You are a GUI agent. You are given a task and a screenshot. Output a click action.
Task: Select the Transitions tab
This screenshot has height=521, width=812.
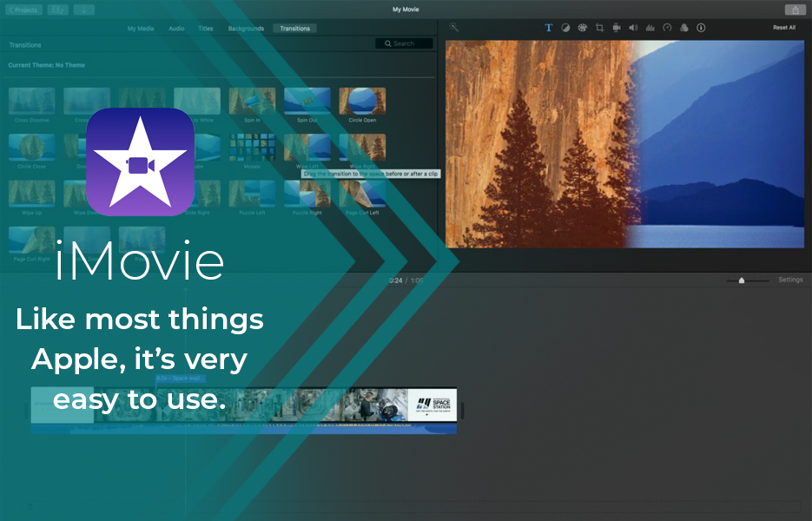294,29
